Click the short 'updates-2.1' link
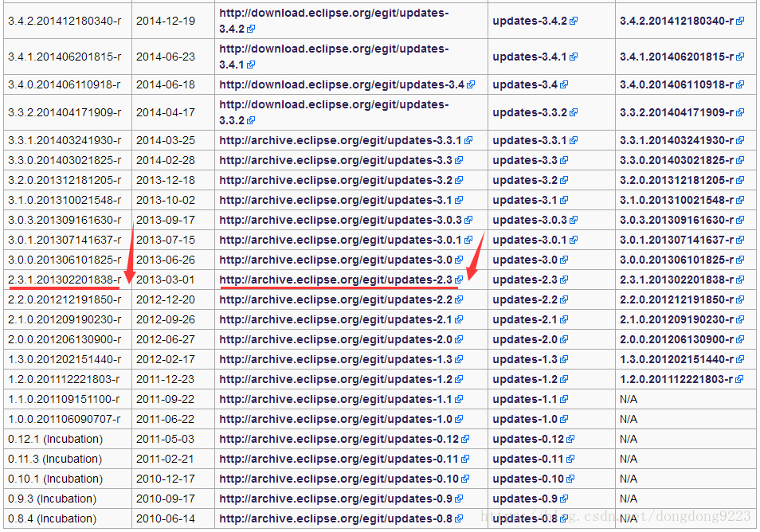760x532 pixels. click(x=530, y=319)
